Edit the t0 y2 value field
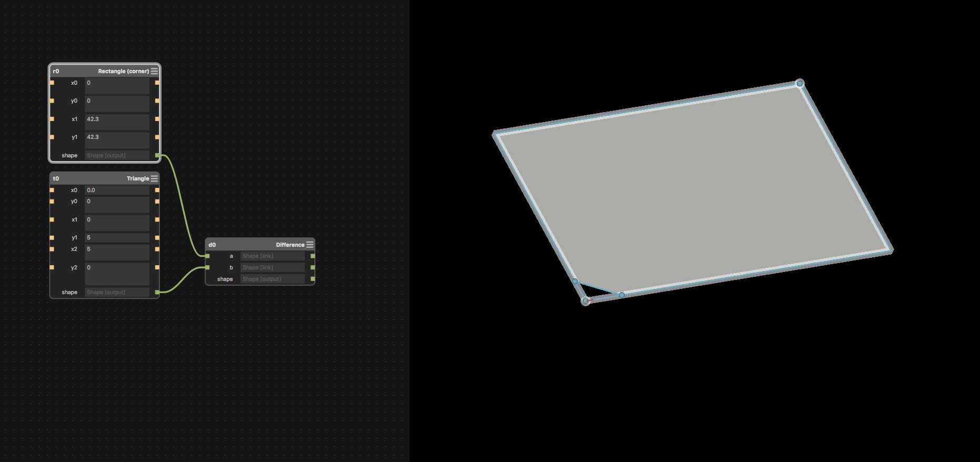980x462 pixels. (x=117, y=274)
